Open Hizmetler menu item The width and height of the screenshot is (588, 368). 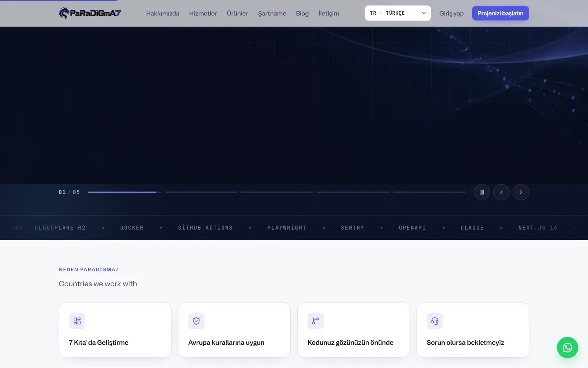203,13
